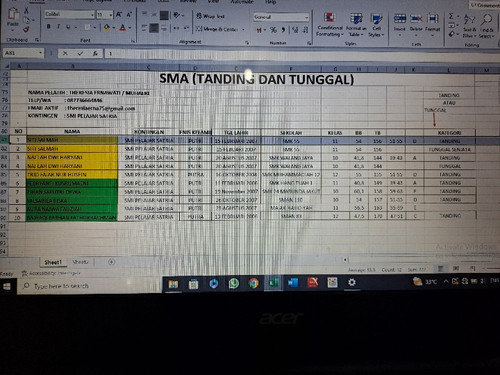Click the sheet title SMA (TANDING DAN TUNGGAL)
This screenshot has height=375, width=500.
(256, 79)
